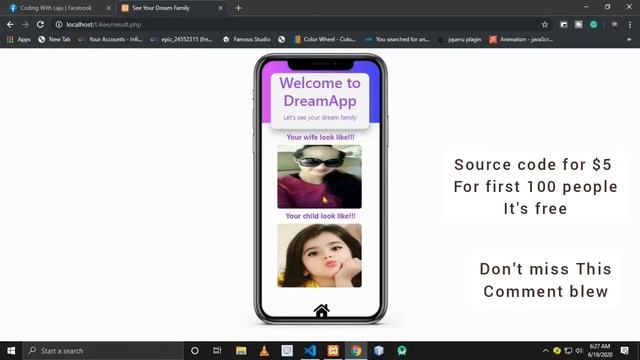Open the Your Accounts bookmark
This screenshot has width=640, height=360.
110,39
